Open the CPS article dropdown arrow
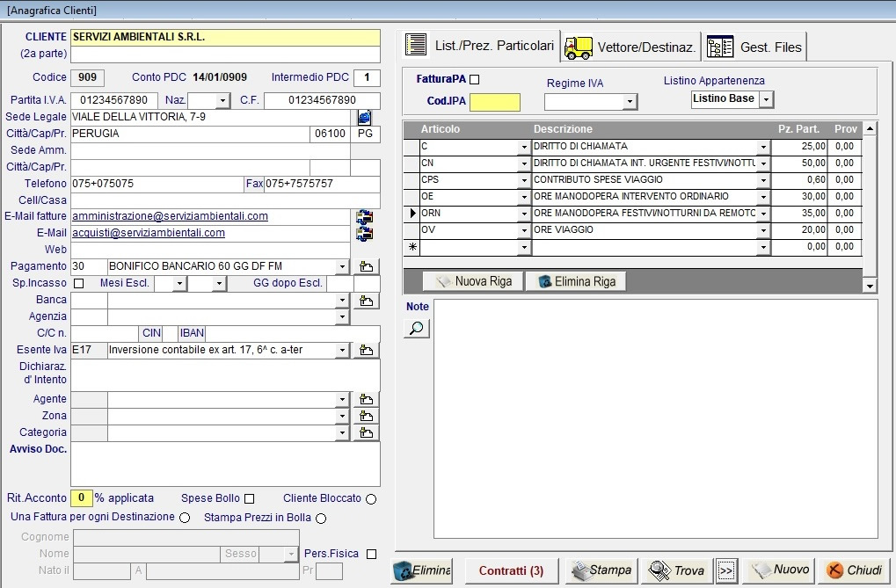This screenshot has height=588, width=896. click(x=524, y=180)
